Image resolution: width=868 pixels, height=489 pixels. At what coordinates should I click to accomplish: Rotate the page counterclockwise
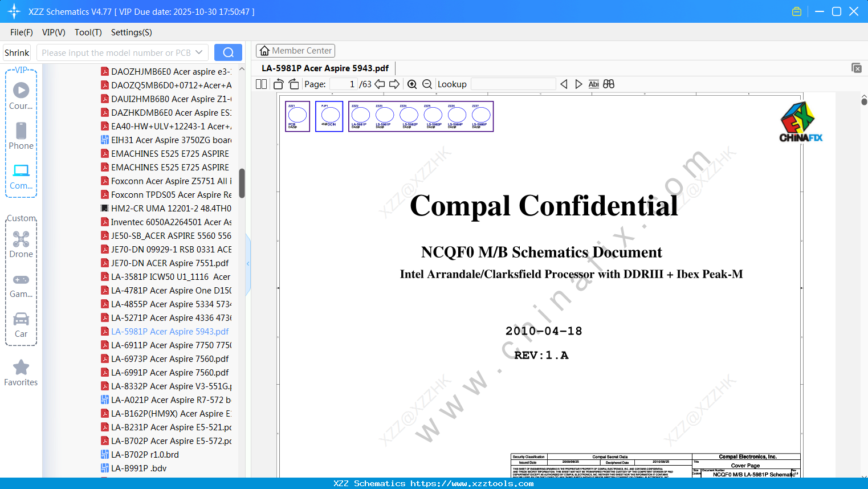click(279, 84)
